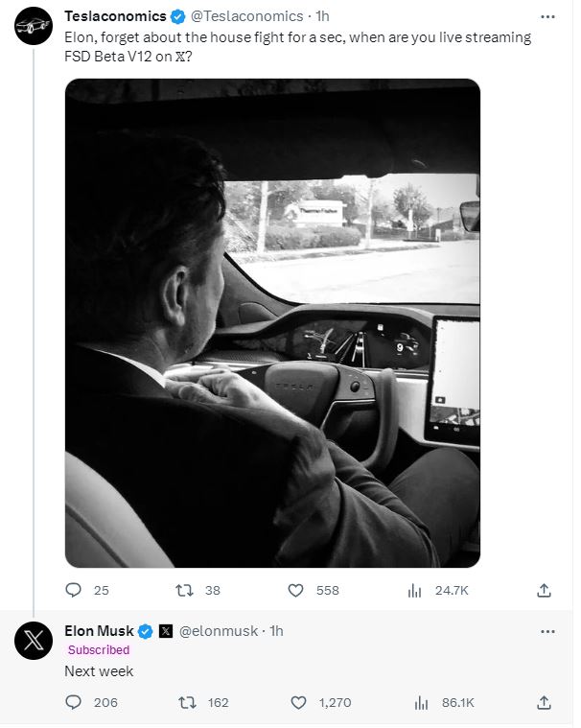The height and width of the screenshot is (728, 581).
Task: Open @elonmusk handle link
Action: [x=218, y=631]
